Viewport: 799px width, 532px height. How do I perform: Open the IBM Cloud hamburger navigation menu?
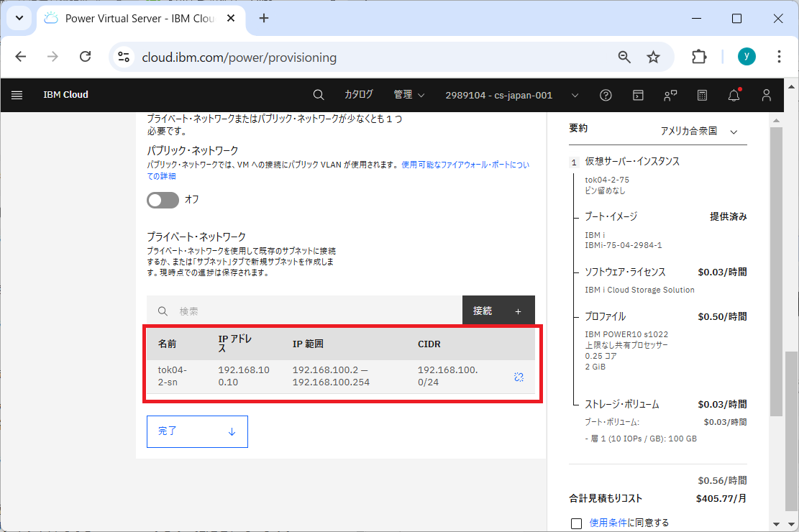[x=17, y=96]
